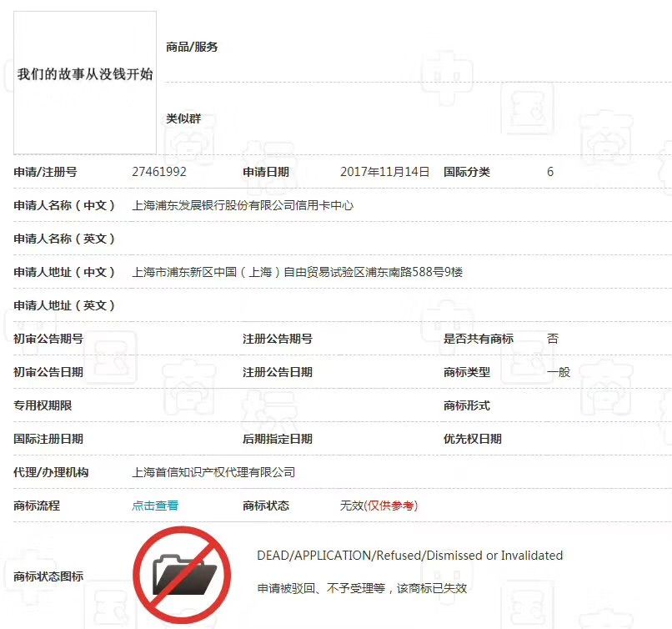
Task: Select applicant name 上海浦东发展银行股份有限公司信用卡中心
Action: (x=243, y=205)
